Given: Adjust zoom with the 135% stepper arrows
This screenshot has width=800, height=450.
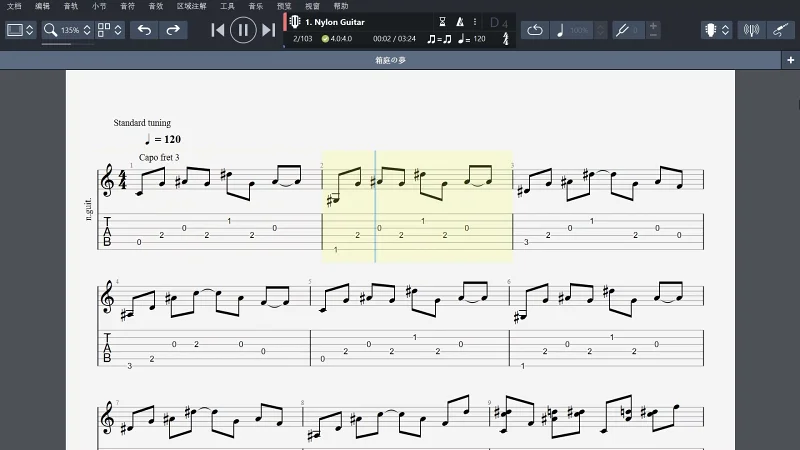Looking at the screenshot, I should click(87, 30).
